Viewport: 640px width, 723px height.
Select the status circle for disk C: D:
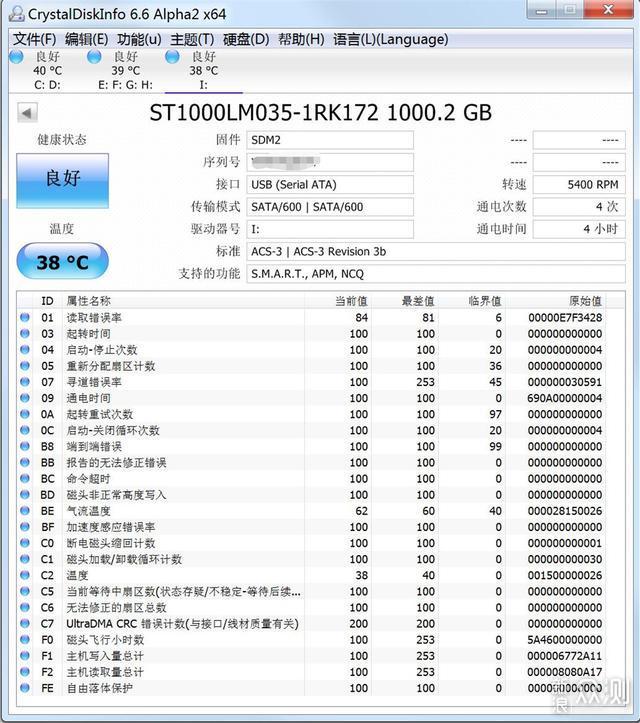[x=16, y=57]
